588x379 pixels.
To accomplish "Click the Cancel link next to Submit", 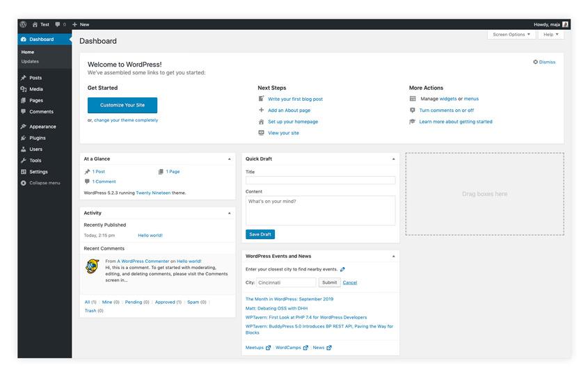I will click(x=350, y=282).
